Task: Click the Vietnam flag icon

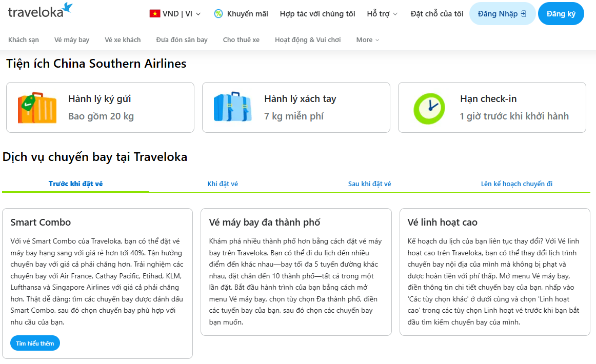Action: click(155, 14)
